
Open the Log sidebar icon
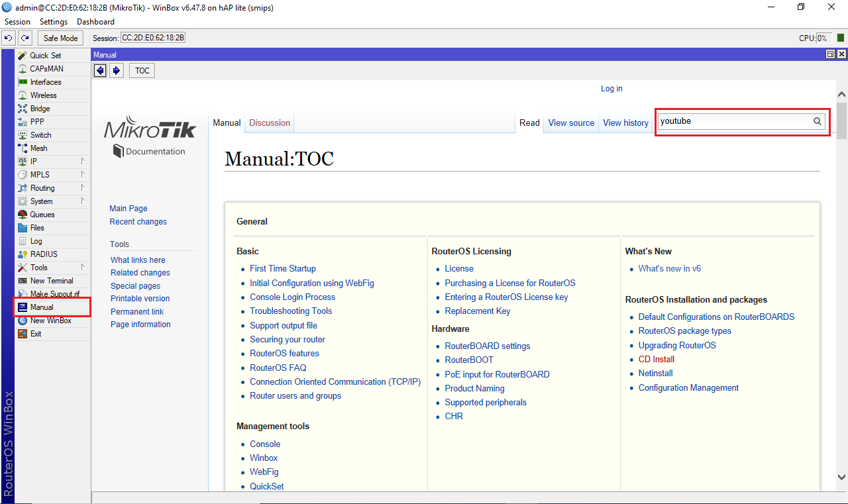[x=23, y=241]
